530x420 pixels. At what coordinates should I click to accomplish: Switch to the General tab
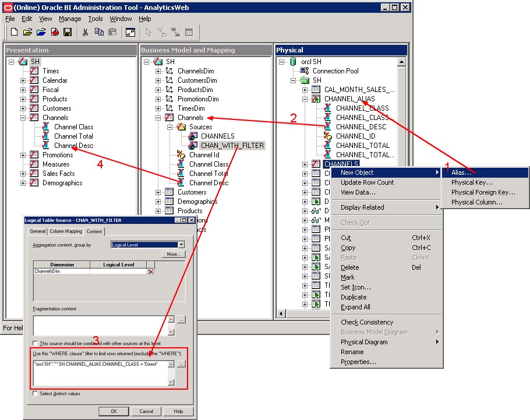point(37,231)
